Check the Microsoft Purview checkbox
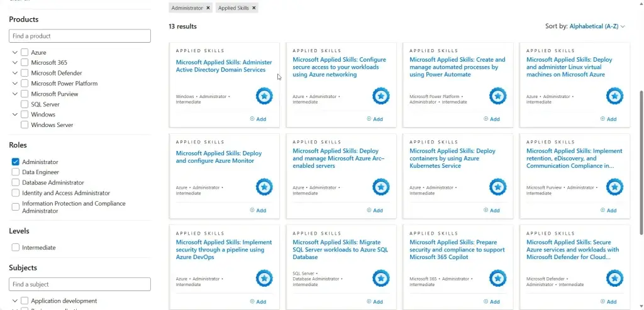Screen dimensions: 644x310 [25, 94]
